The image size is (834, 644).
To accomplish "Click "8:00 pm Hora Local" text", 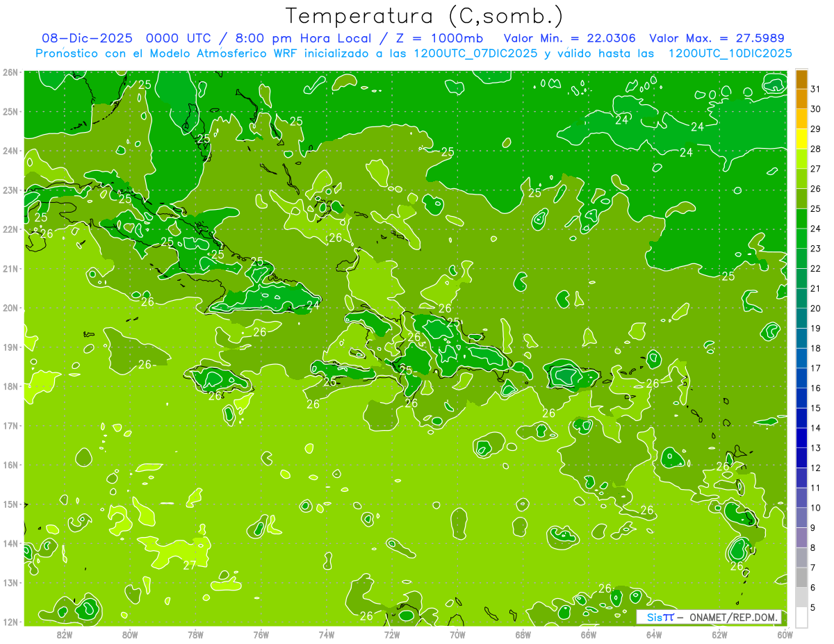I will click(x=302, y=38).
